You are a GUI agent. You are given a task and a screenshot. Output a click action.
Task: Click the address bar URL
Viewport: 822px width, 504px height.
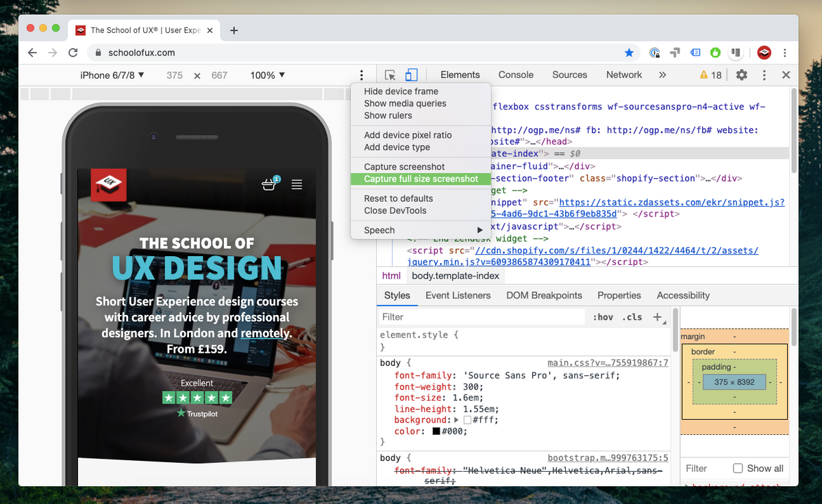click(142, 53)
